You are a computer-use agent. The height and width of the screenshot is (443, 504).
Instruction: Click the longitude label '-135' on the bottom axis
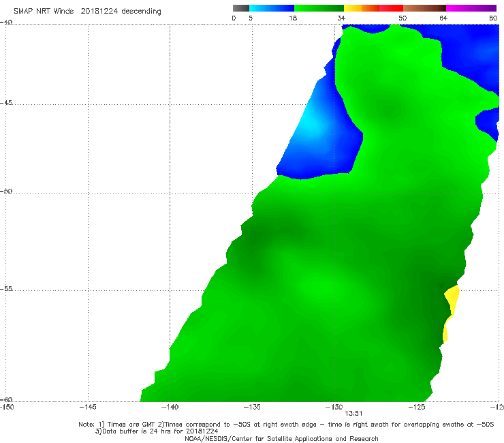[x=252, y=407]
